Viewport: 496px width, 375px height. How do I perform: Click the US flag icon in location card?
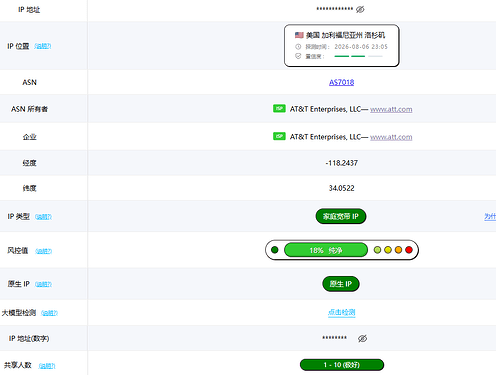(x=299, y=35)
